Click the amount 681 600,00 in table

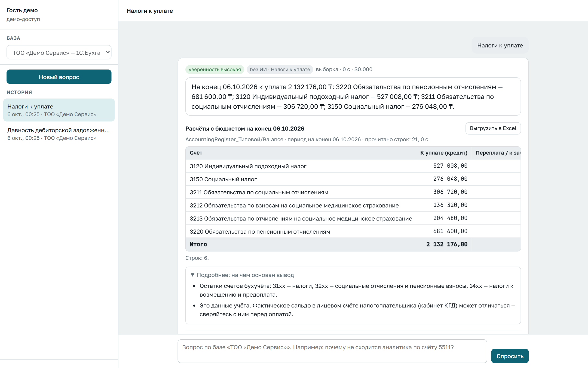coord(450,231)
